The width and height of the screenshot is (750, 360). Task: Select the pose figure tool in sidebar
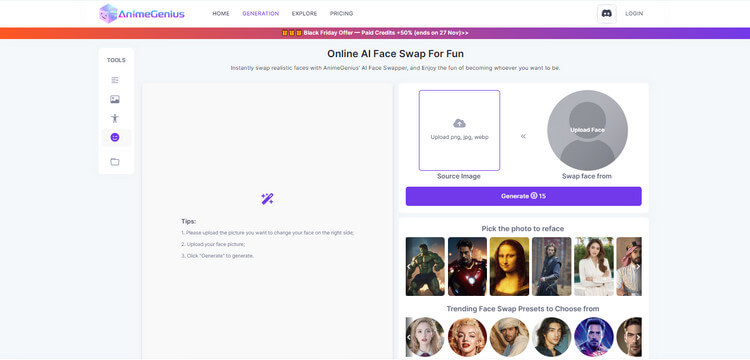[115, 118]
